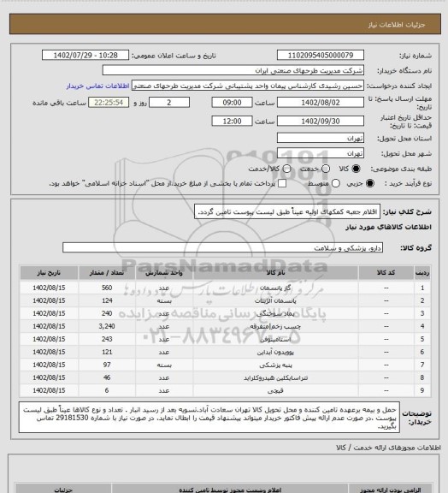Image resolution: width=448 pixels, height=493 pixels.
Task: Select the تتراسایکلین هیدروکلراید item row
Action: point(225,377)
